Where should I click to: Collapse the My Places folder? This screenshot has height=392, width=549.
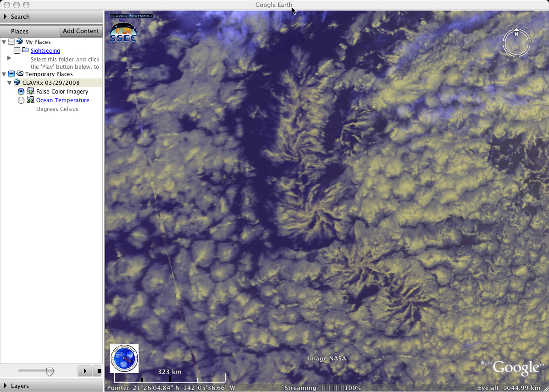pyautogui.click(x=4, y=42)
